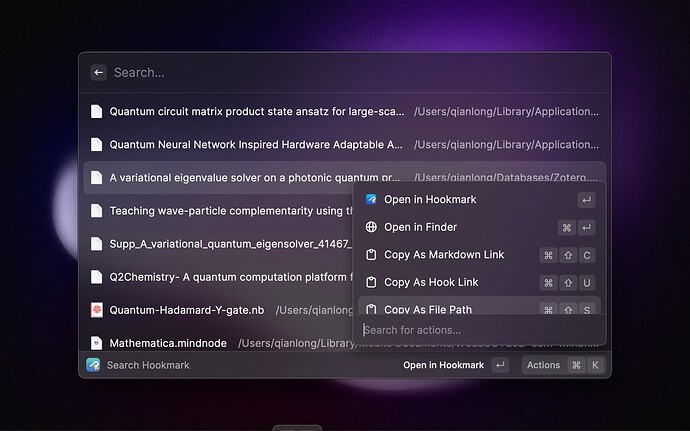The height and width of the screenshot is (431, 690).
Task: Choose Open in Finder action
Action: (480, 227)
